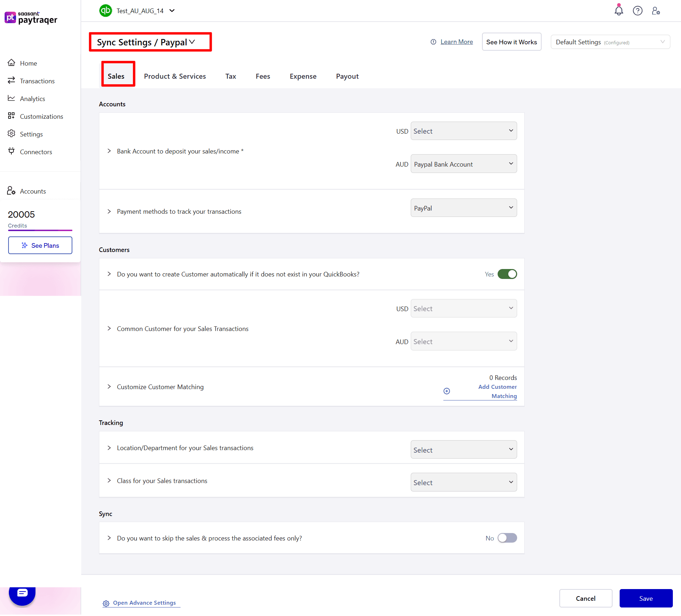
Task: Click the Save button
Action: point(646,598)
